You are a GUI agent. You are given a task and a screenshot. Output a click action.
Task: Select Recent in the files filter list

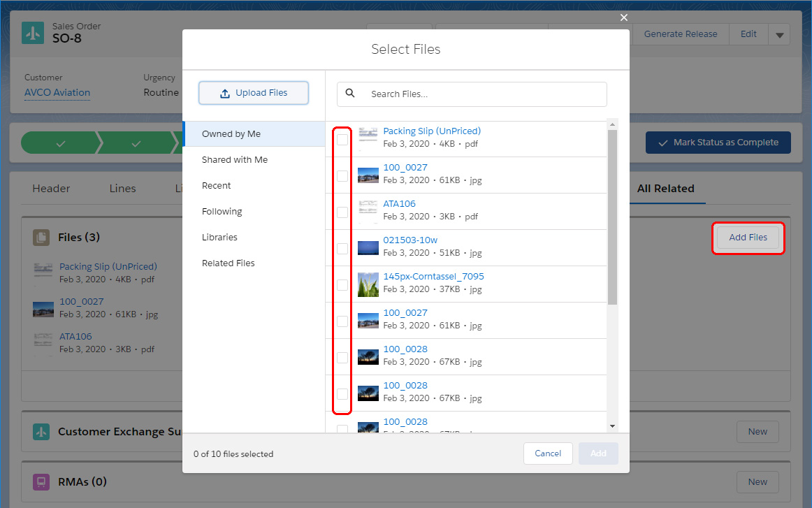(x=216, y=185)
